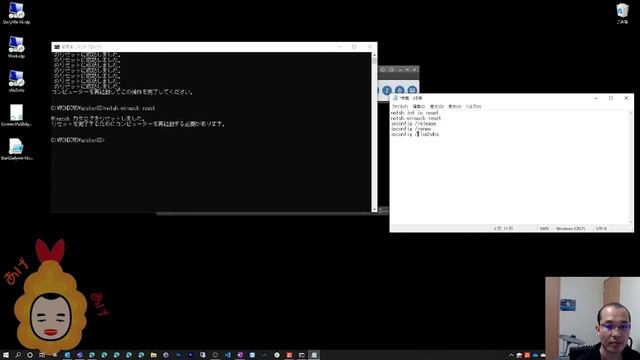Switch to Command Prompt taskbar icon
Screen dimensions: 640x360
[x=302, y=355]
